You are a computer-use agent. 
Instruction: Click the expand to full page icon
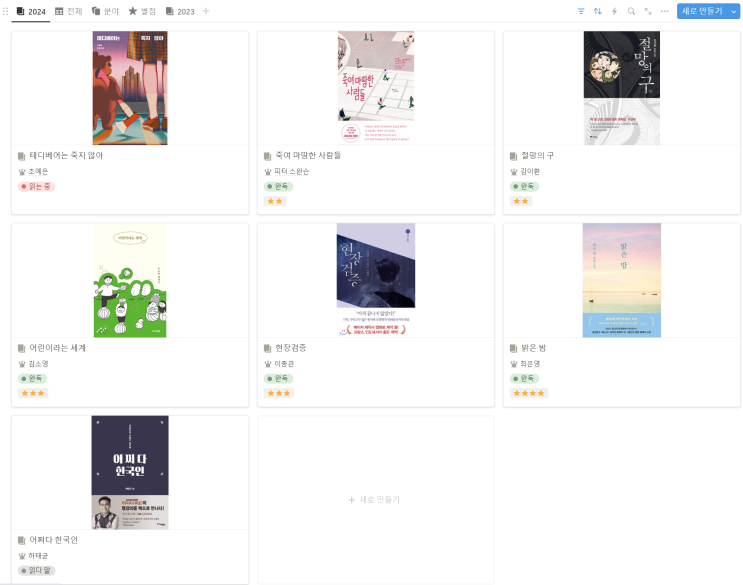pyautogui.click(x=648, y=11)
